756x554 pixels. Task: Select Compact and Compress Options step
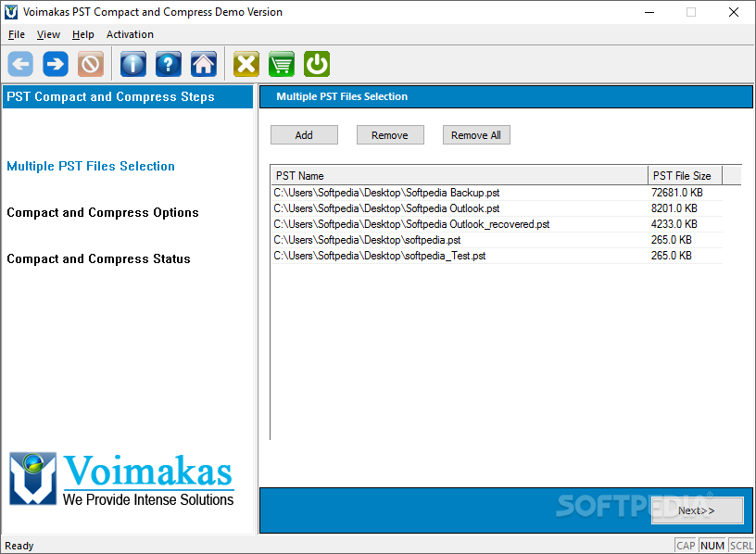[x=103, y=213]
